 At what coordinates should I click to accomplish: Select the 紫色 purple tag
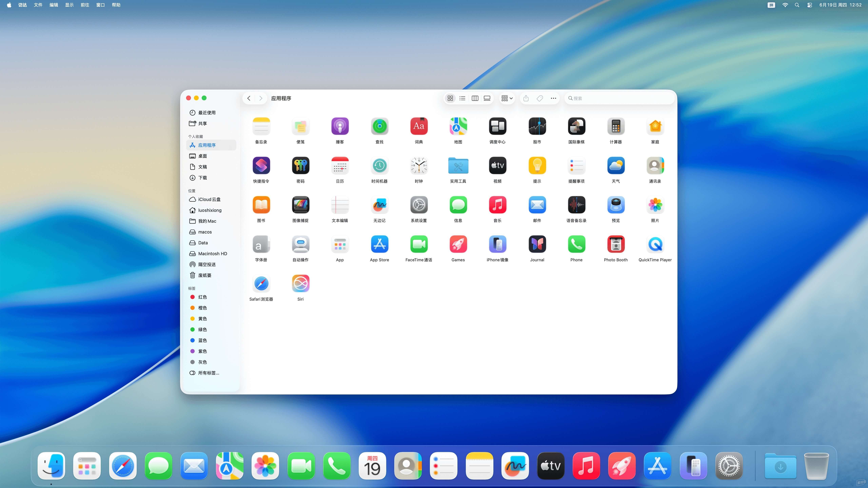[211, 351]
